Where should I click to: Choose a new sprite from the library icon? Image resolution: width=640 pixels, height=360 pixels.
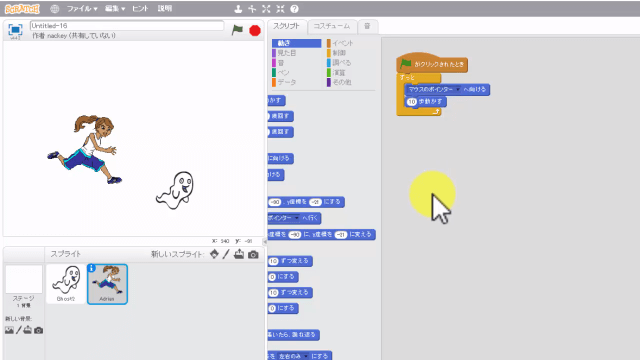click(x=214, y=254)
